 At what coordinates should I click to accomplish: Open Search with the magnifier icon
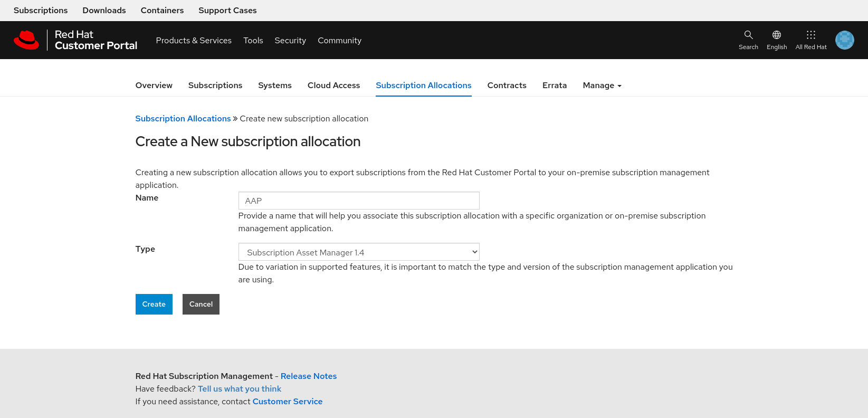point(748,35)
